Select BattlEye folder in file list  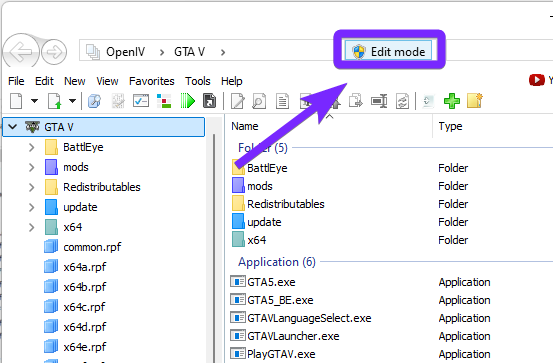click(x=260, y=168)
